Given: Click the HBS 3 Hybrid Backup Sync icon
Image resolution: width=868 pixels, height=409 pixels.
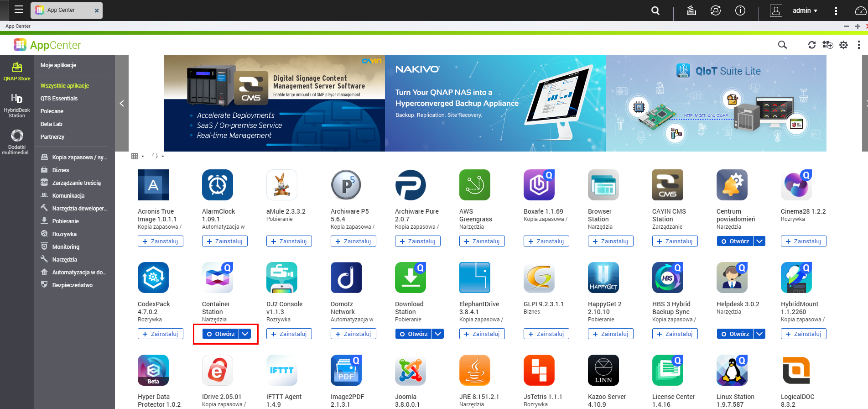Looking at the screenshot, I should 668,278.
